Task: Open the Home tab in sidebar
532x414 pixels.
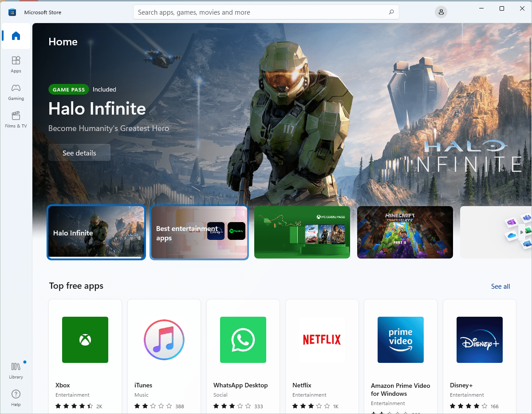Action: pos(16,36)
